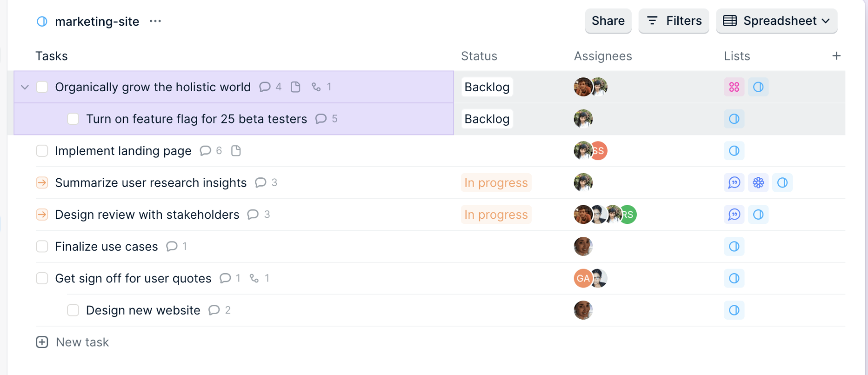This screenshot has width=868, height=375.
Task: Click the subtask icon on Get sign off row
Action: [x=254, y=278]
